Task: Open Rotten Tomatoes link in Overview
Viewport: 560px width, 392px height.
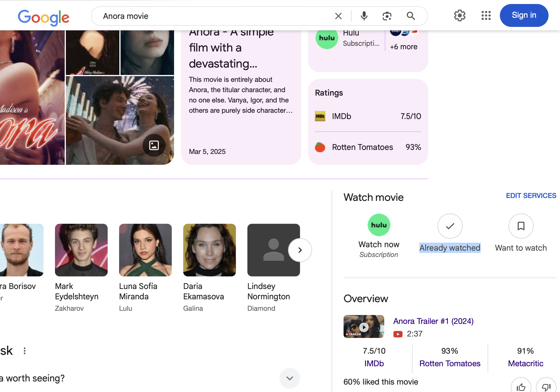Action: pos(450,363)
